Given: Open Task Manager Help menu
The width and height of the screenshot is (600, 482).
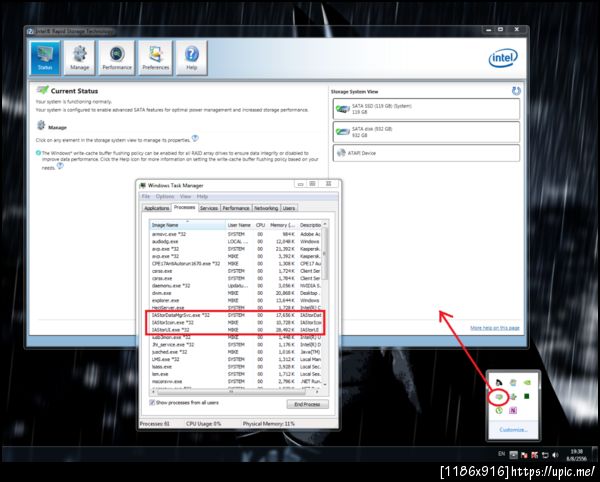Looking at the screenshot, I should 202,196.
